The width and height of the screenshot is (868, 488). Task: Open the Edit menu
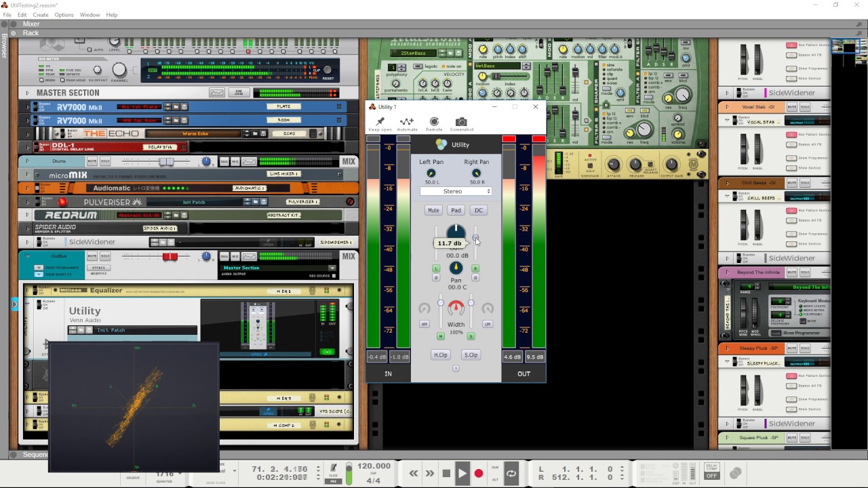pyautogui.click(x=22, y=14)
